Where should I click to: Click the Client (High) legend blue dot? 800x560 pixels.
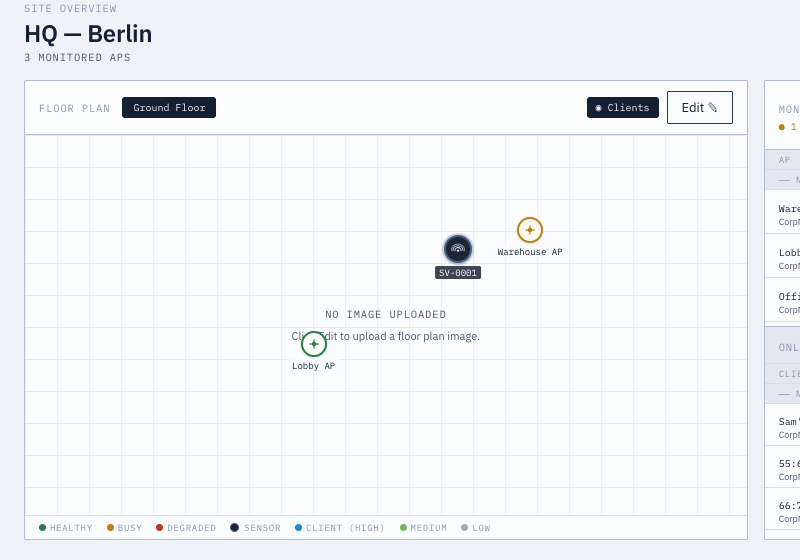(x=298, y=527)
